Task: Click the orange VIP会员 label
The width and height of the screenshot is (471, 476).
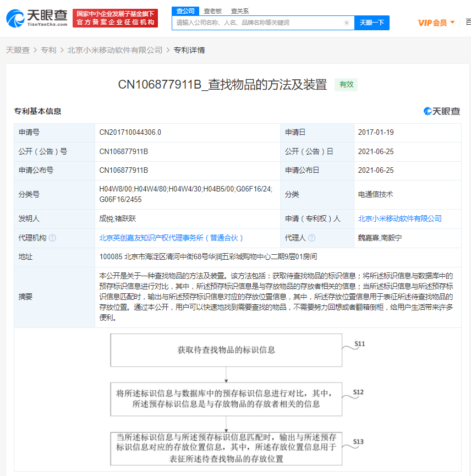Action: 433,21
